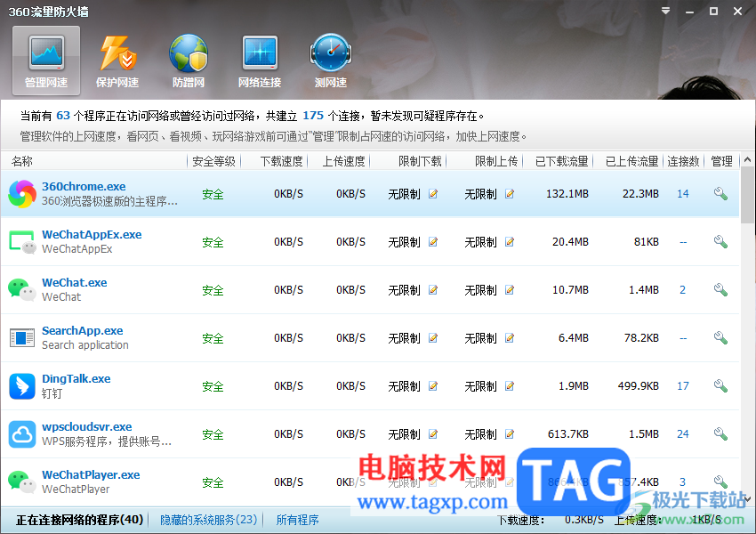Switch to 所有程序 list
The height and width of the screenshot is (534, 756).
point(297,520)
